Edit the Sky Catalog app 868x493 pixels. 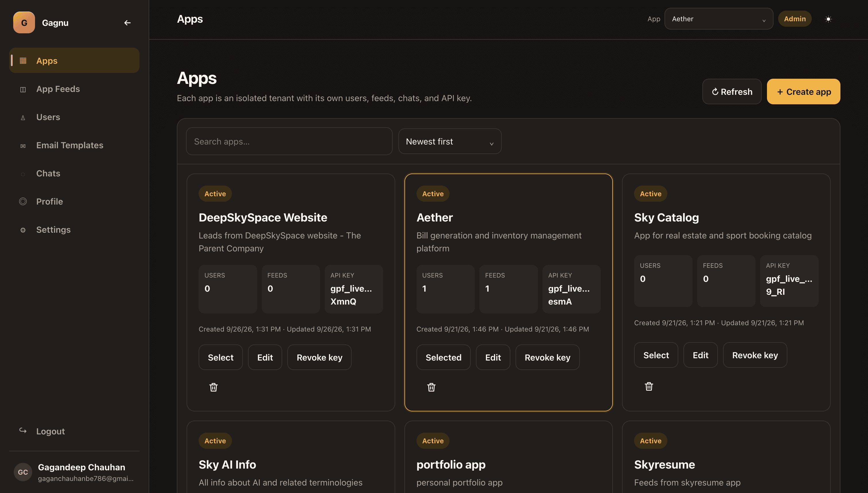coord(700,355)
